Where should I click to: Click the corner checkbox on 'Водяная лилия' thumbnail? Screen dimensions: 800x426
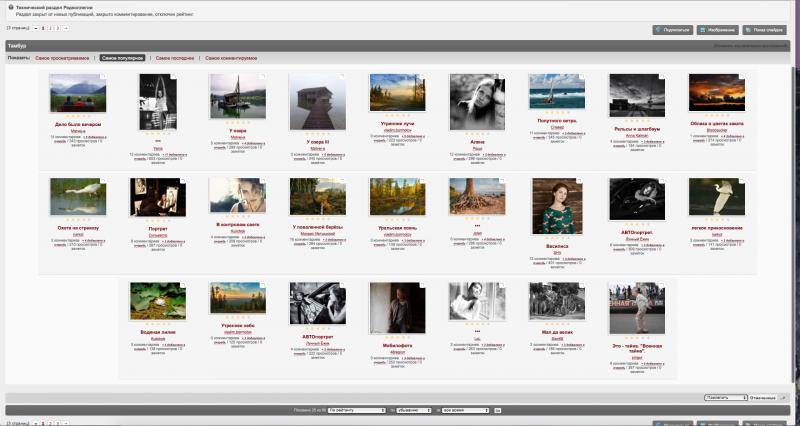click(x=184, y=285)
